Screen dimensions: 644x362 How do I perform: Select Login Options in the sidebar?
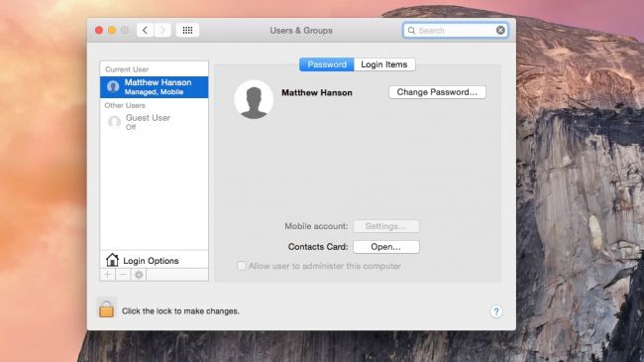pyautogui.click(x=154, y=260)
